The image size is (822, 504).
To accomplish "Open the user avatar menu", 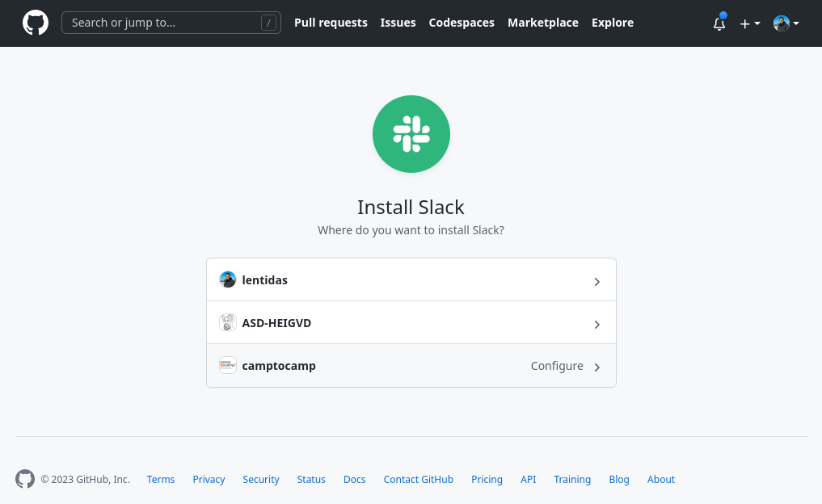I will pos(786,23).
